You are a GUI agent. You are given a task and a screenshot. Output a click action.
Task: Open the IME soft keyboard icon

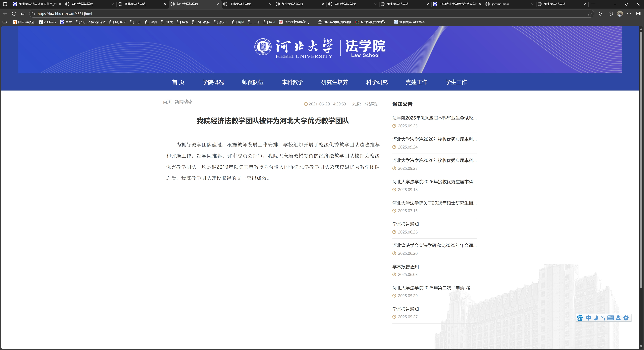[610, 318]
